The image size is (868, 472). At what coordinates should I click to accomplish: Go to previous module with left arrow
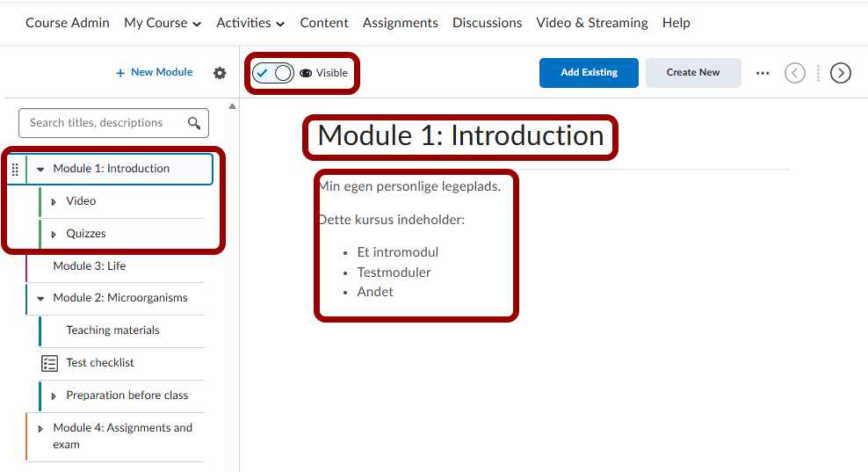point(794,73)
